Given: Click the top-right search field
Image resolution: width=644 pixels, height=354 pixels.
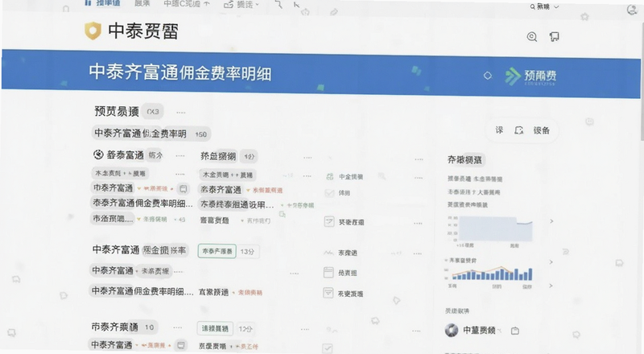Looking at the screenshot, I should point(543,6).
